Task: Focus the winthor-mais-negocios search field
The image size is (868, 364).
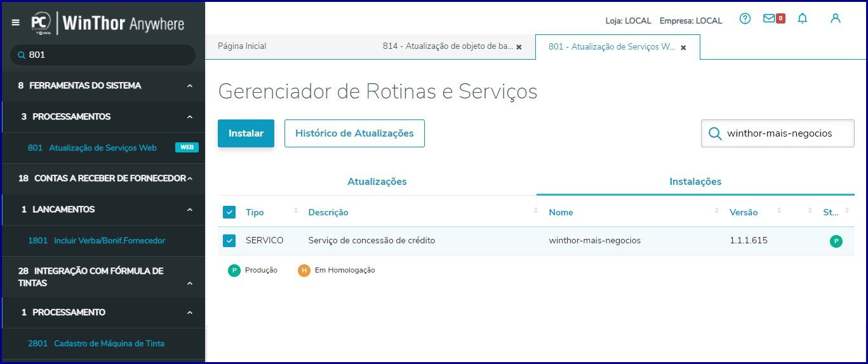Action: pos(778,133)
